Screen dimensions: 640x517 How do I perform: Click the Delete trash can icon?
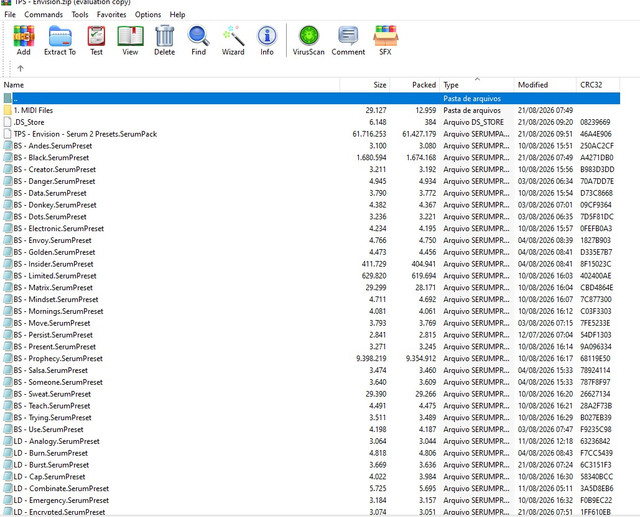pyautogui.click(x=164, y=40)
